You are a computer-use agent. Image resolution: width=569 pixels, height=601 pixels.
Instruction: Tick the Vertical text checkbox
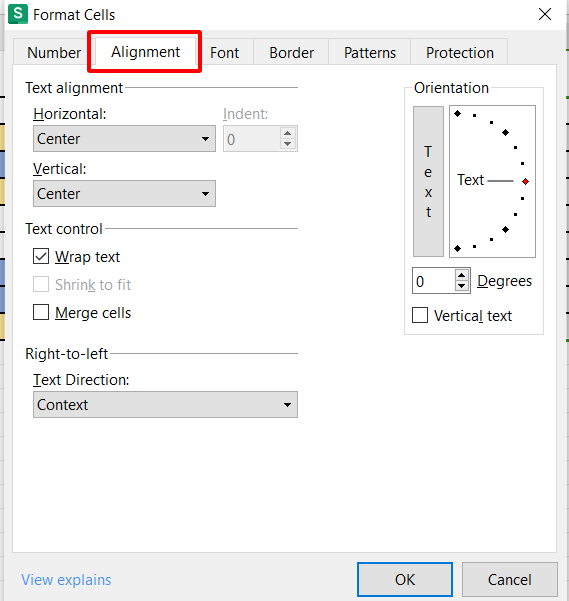click(x=420, y=315)
